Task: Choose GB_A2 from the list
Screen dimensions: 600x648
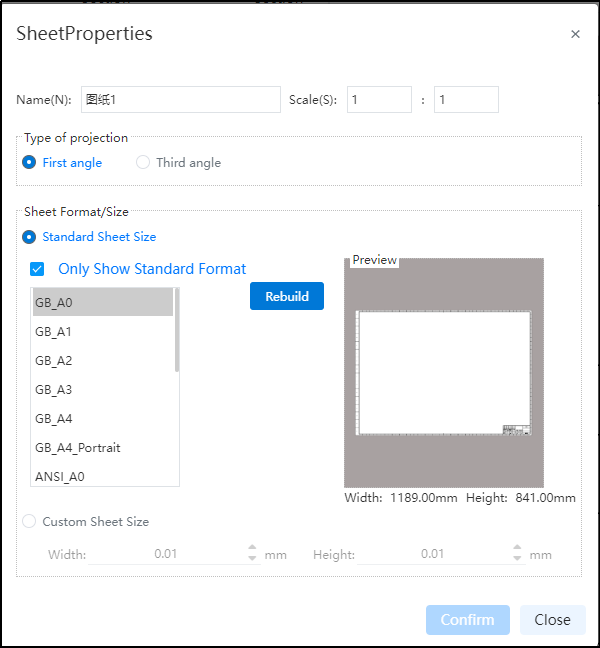Action: 103,360
